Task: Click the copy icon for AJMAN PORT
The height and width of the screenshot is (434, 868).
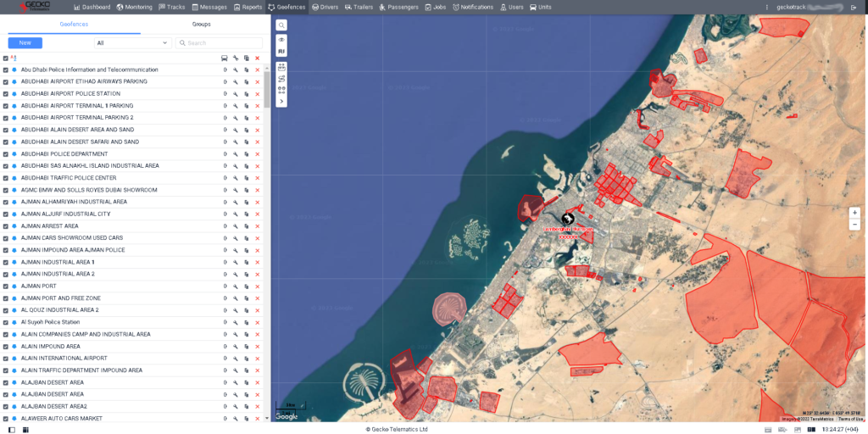Action: click(246, 287)
